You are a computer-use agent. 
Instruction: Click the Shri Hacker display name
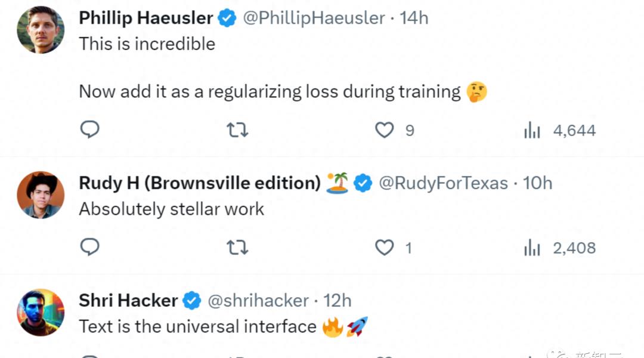click(128, 300)
